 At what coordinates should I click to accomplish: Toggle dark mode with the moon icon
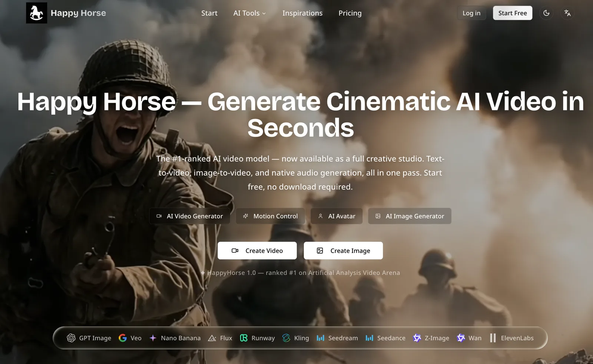(x=546, y=13)
